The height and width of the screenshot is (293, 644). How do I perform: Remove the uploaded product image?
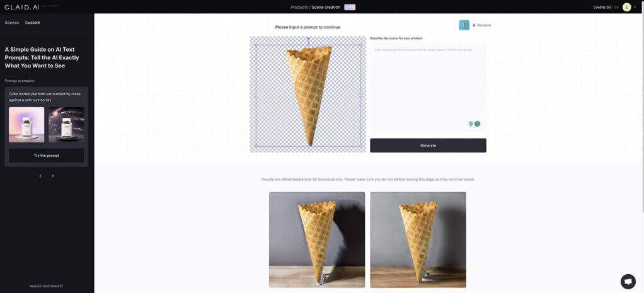point(482,25)
